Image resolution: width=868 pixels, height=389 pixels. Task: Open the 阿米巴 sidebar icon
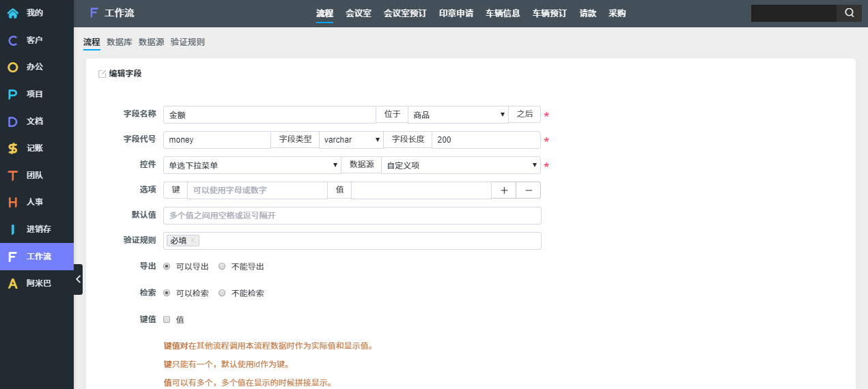(x=13, y=283)
